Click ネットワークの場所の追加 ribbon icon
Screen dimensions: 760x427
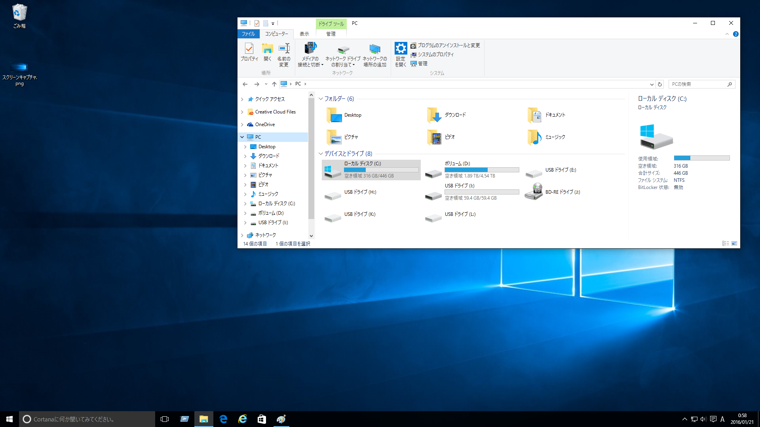pos(375,55)
